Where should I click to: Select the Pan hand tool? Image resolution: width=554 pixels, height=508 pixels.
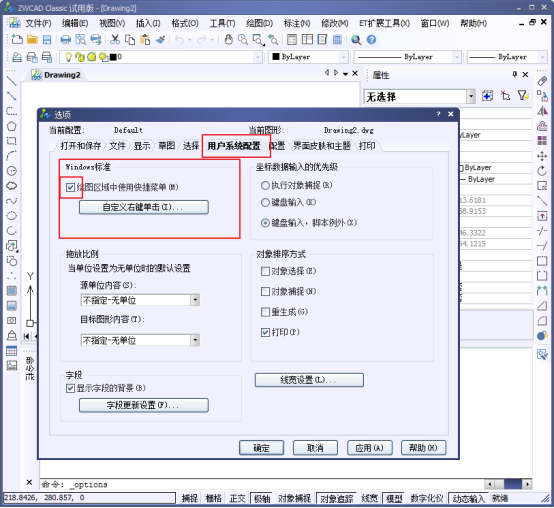229,40
